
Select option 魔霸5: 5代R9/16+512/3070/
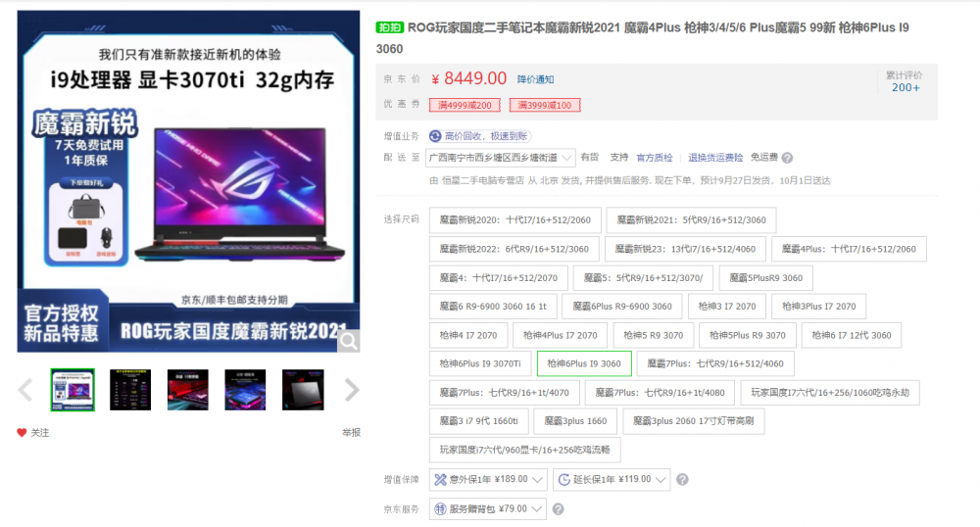tap(643, 278)
